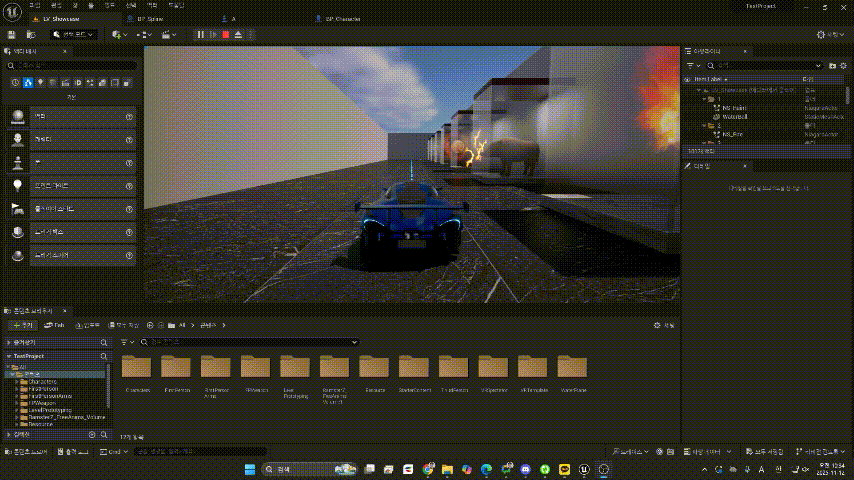This screenshot has height=480, width=854.
Task: Click Save All in Content Browser
Action: point(124,325)
